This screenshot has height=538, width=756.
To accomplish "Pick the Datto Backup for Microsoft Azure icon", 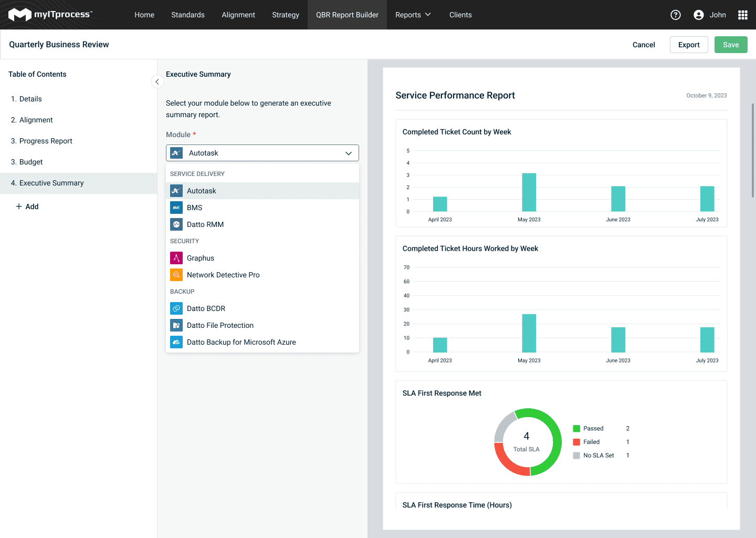I will pos(176,342).
